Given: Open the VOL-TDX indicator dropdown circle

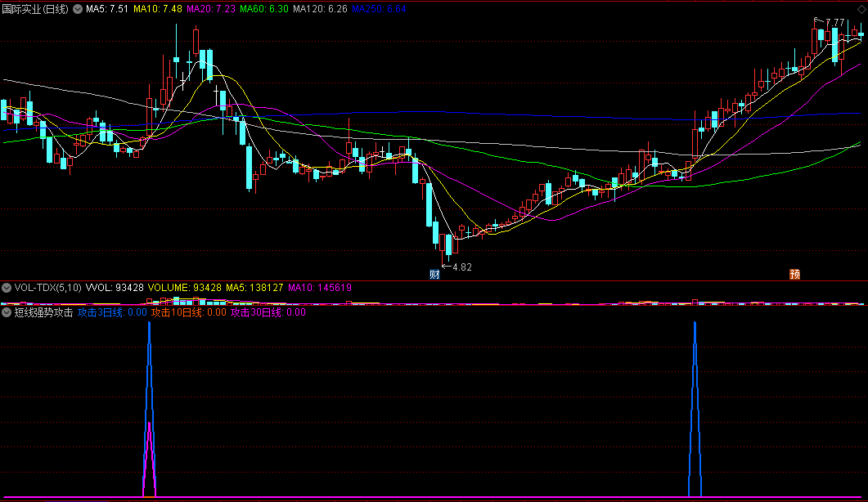Looking at the screenshot, I should click(7, 288).
